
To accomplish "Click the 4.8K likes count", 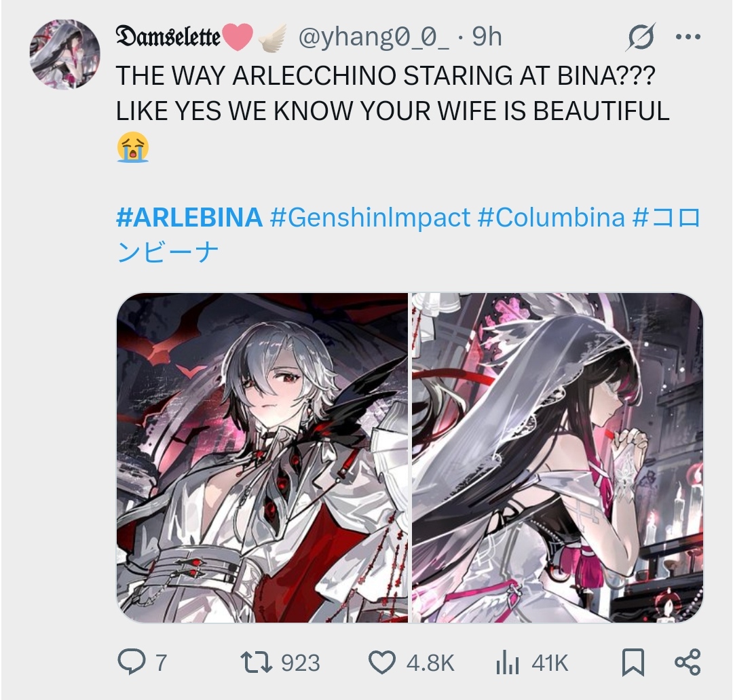I will [x=430, y=663].
